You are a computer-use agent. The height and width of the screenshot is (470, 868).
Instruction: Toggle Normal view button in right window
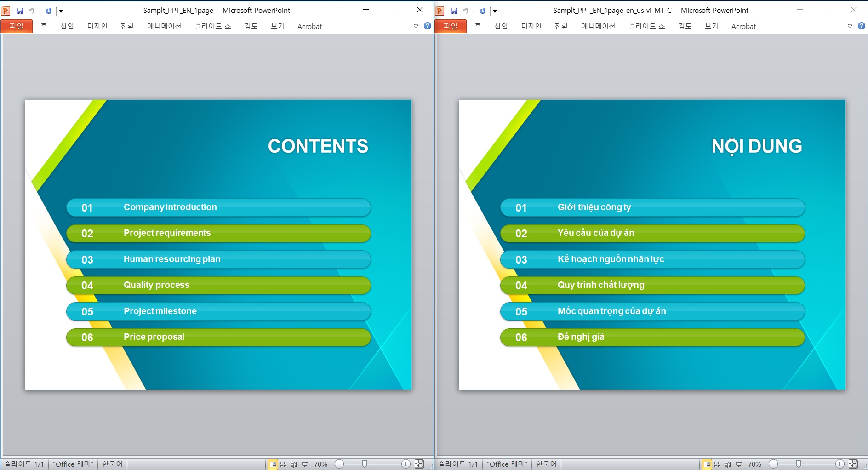707,464
